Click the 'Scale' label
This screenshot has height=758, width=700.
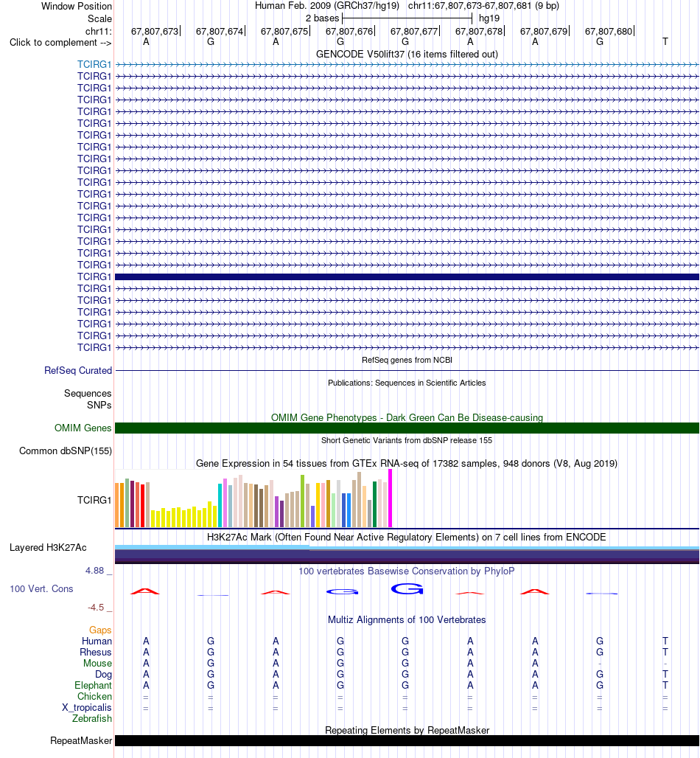point(99,19)
